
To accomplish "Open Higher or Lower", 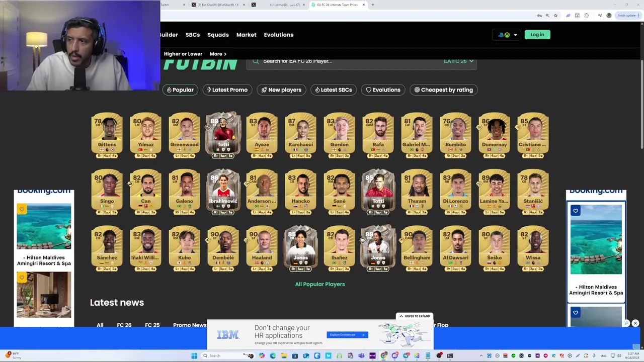I will click(x=183, y=54).
